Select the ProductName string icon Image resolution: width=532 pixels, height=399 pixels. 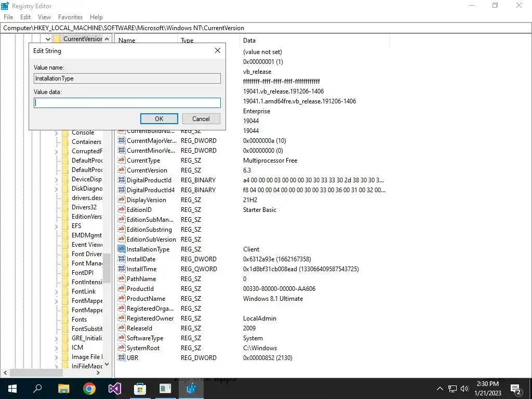point(121,298)
